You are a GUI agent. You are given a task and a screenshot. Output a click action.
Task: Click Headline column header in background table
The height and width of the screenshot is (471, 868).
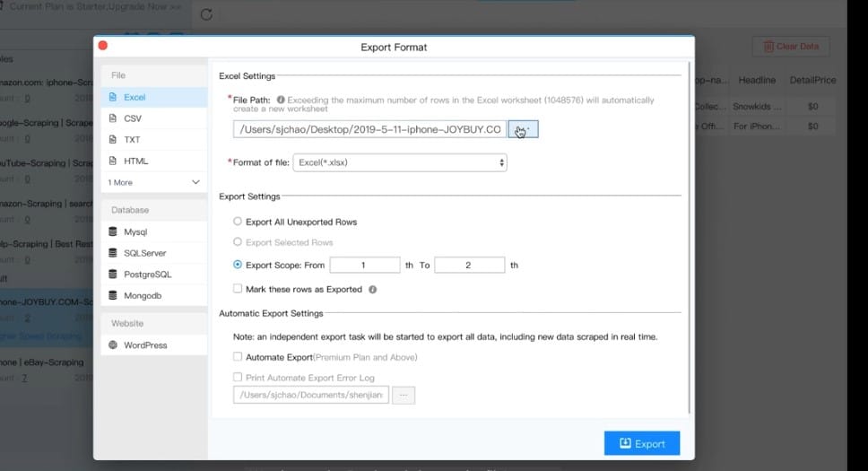(757, 81)
